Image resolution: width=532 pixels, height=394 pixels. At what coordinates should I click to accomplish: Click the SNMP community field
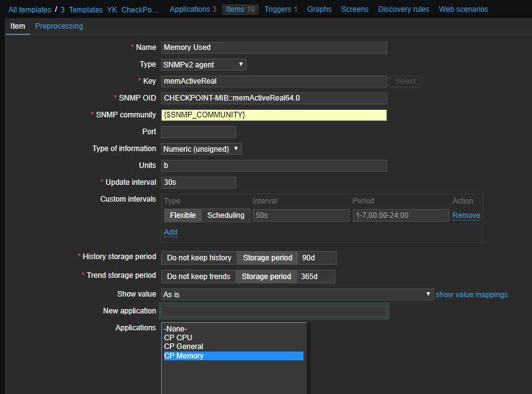coord(273,115)
